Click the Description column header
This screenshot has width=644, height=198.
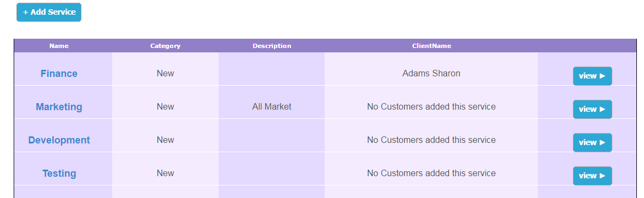tap(272, 46)
